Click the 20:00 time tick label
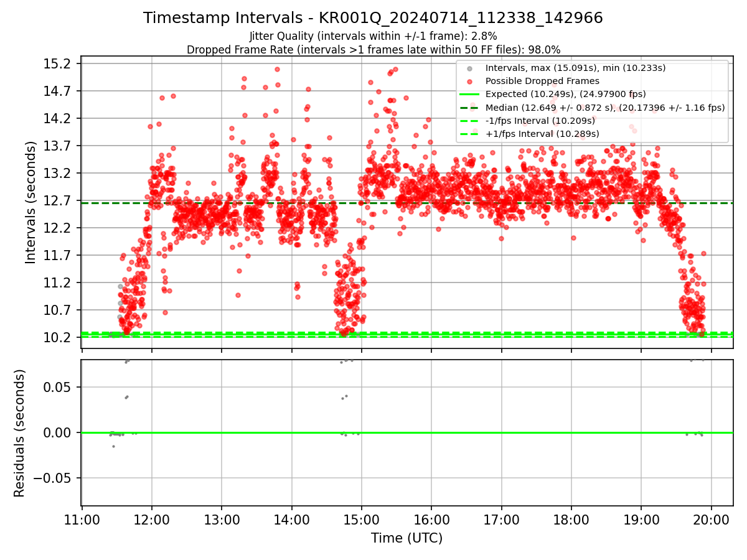The image size is (747, 560). click(x=712, y=520)
